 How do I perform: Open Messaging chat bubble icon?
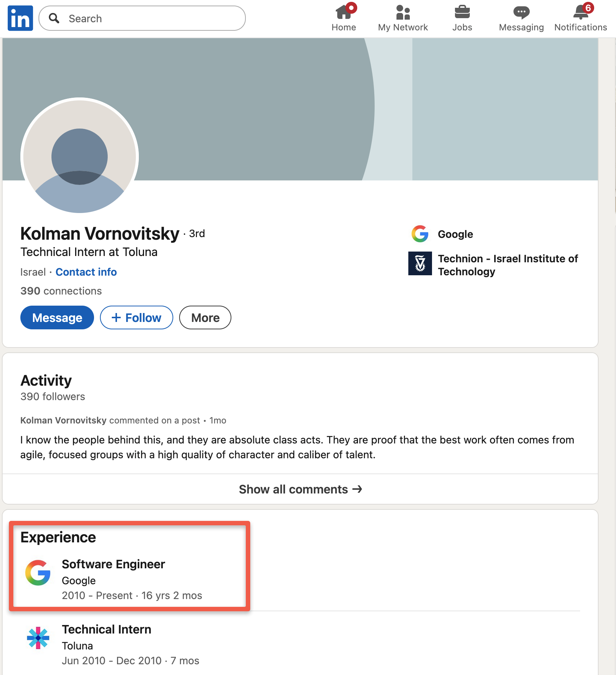pyautogui.click(x=521, y=13)
